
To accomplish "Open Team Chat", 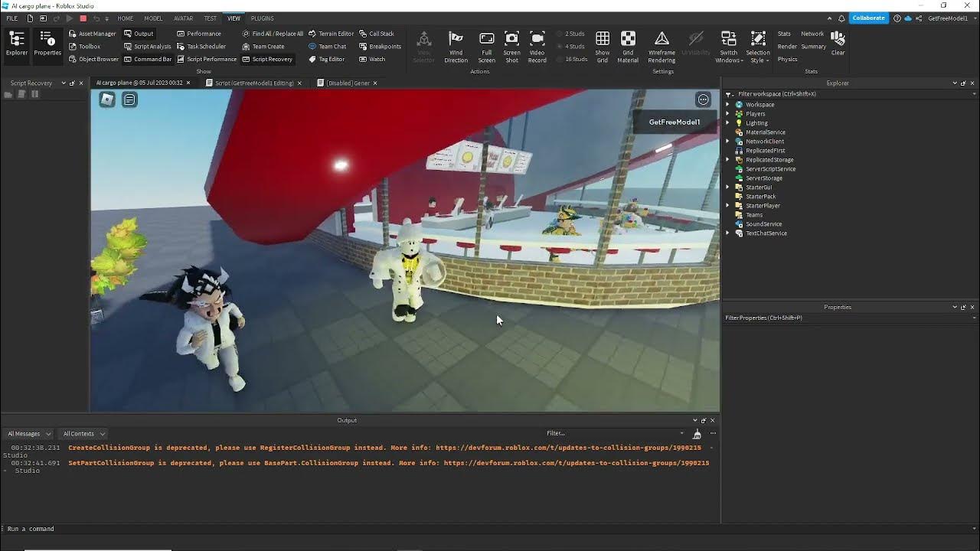I will (x=327, y=47).
